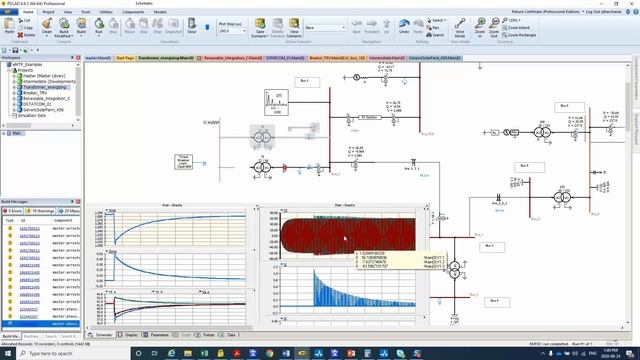The image size is (640, 360).
Task: Open Search from Editing group
Action: (435, 35)
